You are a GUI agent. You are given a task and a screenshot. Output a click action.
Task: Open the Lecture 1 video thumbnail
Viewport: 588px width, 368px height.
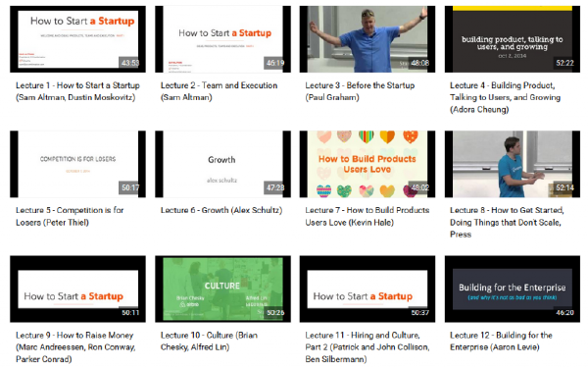coord(78,38)
